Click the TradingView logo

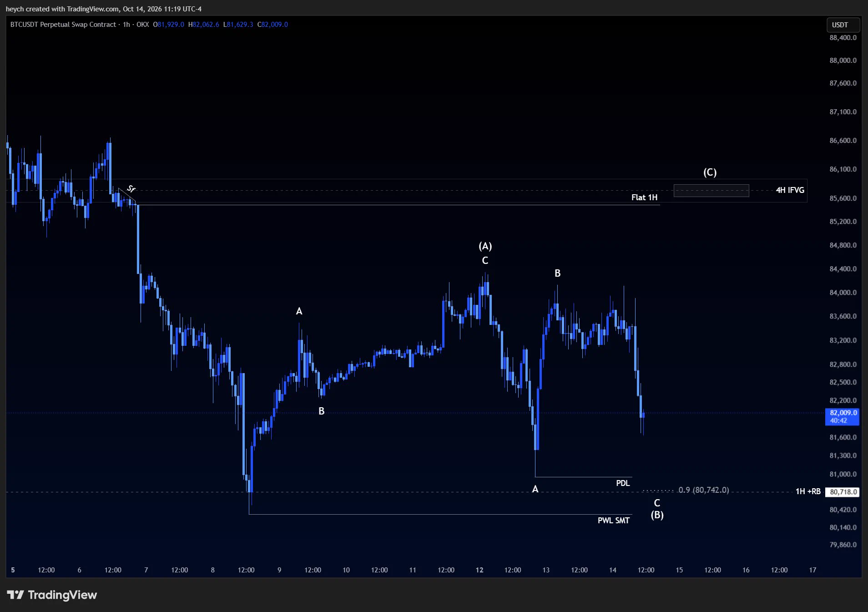pyautogui.click(x=52, y=595)
